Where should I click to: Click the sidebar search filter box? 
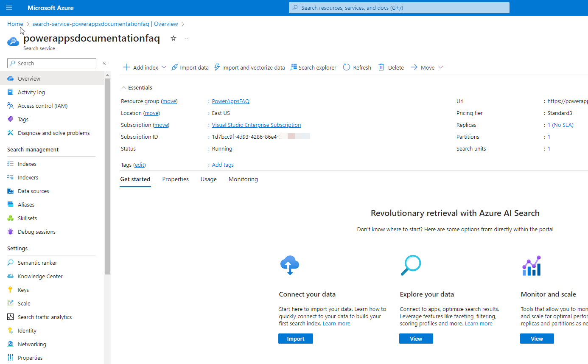click(x=51, y=63)
